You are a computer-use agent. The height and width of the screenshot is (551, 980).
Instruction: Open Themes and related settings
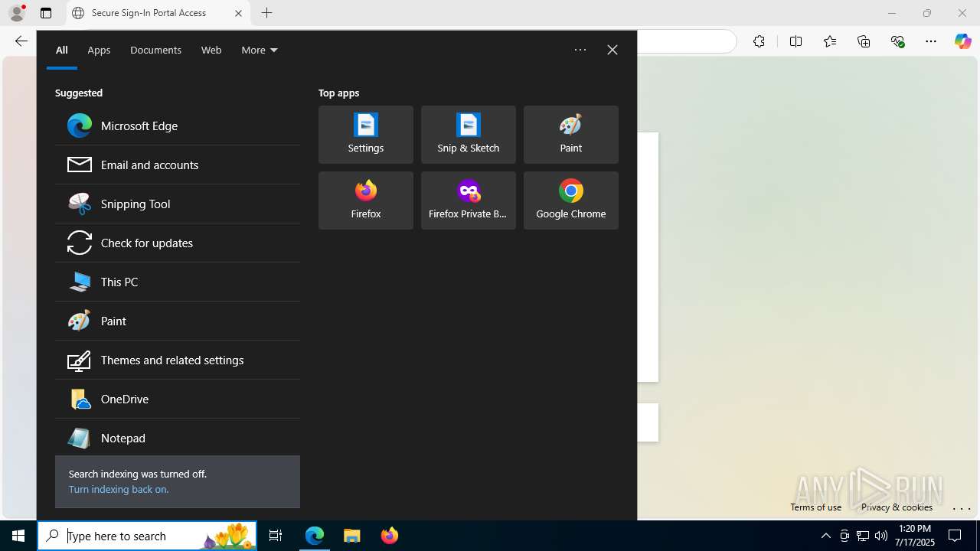click(x=178, y=360)
